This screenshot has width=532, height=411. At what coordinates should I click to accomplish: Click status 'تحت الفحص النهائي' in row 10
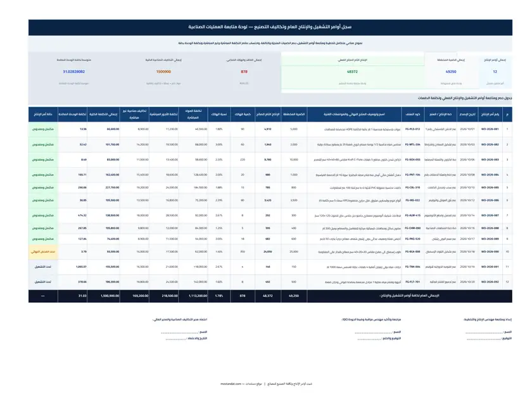(x=43, y=252)
